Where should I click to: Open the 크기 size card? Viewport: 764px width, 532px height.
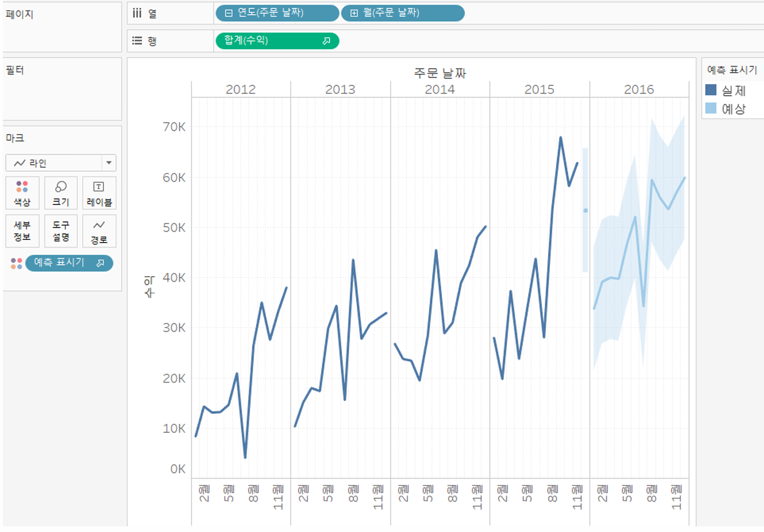pyautogui.click(x=61, y=193)
